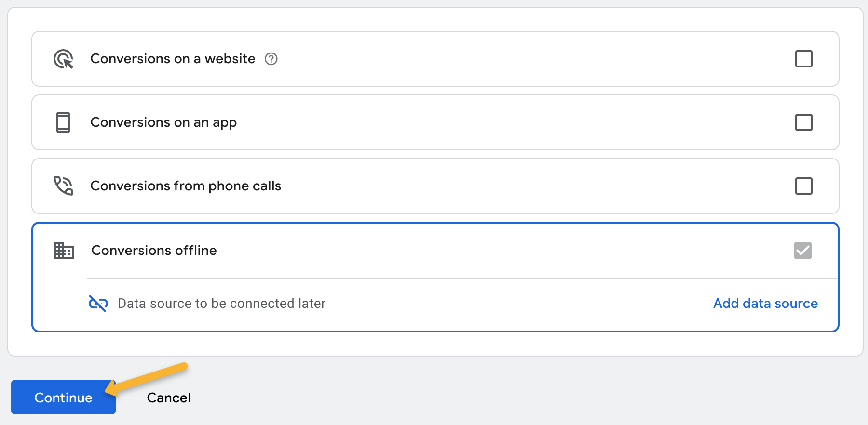Cancel the conversion setup
This screenshot has height=425, width=868.
pyautogui.click(x=169, y=398)
